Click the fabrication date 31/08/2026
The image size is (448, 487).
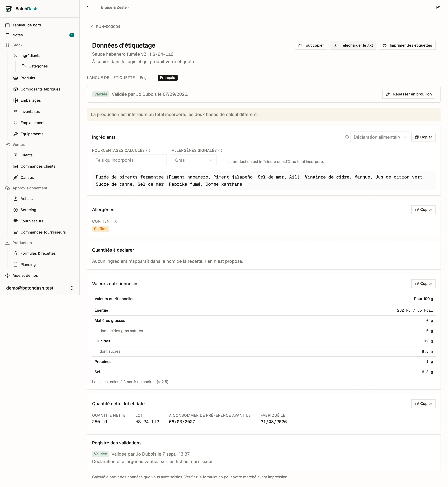[273, 422]
